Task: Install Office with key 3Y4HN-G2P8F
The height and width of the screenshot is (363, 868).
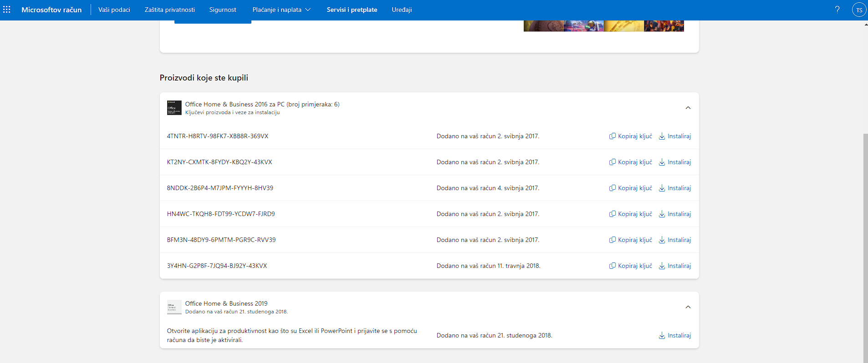Action: pos(675,266)
